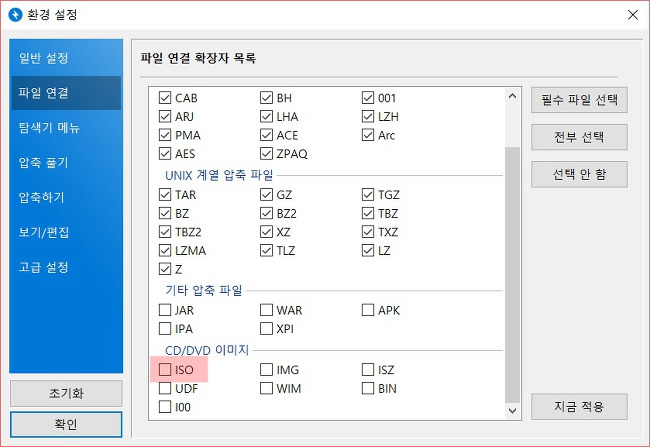Click the 필수 파일 선택 button
Screen dimensions: 650x447
(579, 100)
